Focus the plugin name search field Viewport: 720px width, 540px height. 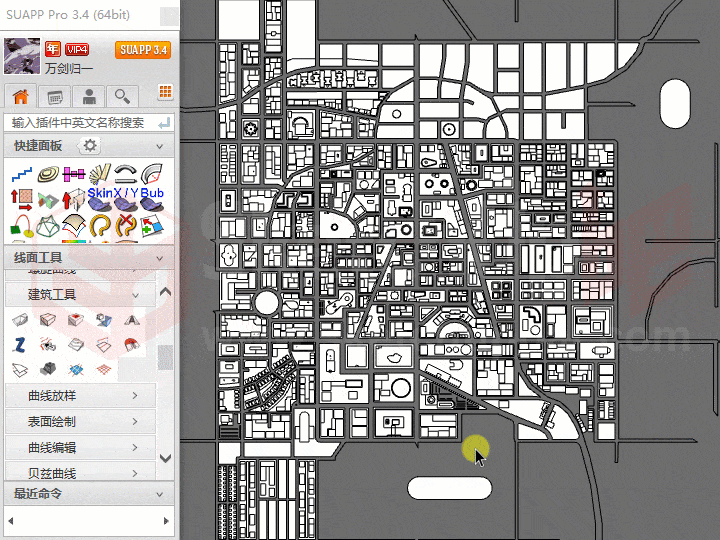(x=80, y=122)
